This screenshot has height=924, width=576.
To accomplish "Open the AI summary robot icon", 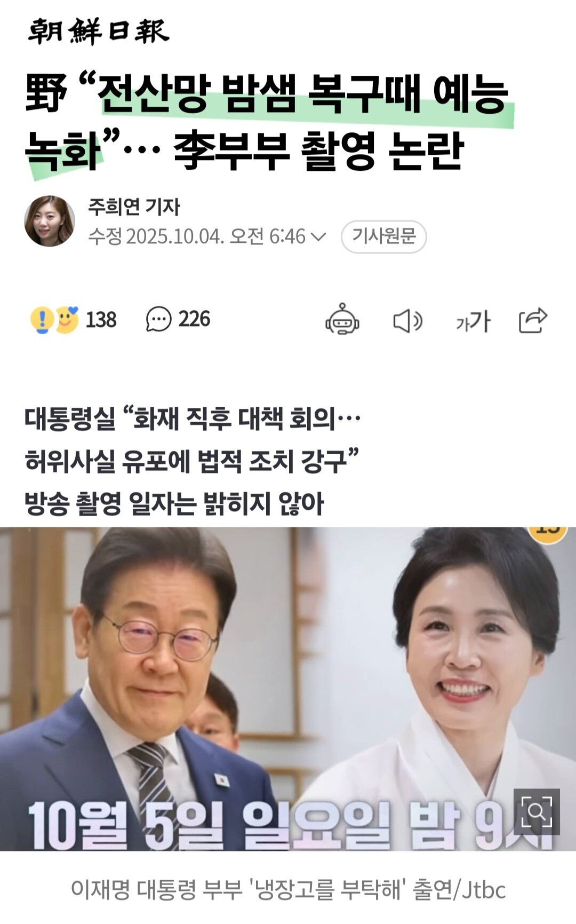I will [342, 320].
